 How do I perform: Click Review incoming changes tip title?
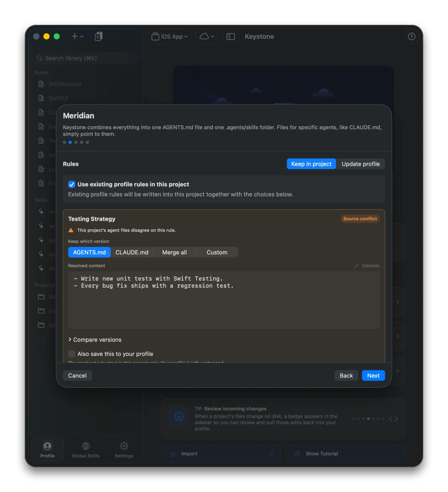(235, 409)
